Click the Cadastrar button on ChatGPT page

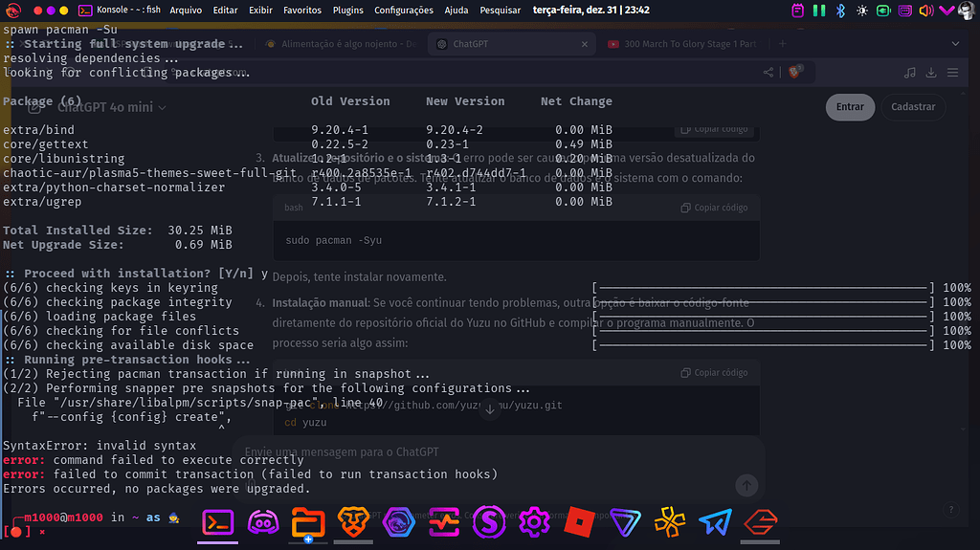(x=913, y=107)
